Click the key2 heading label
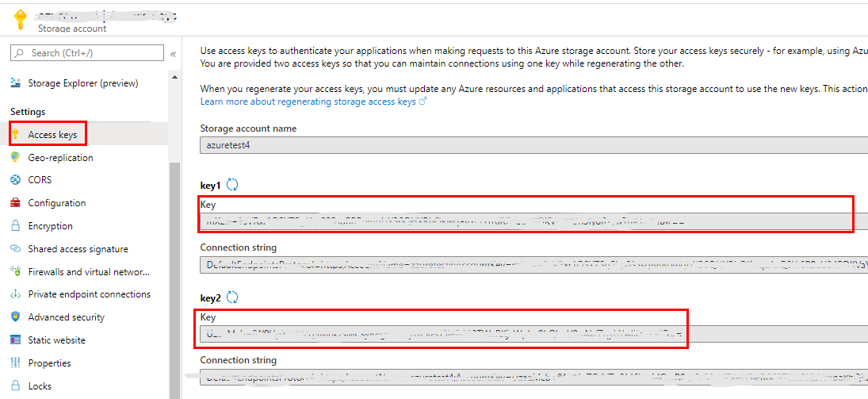 pyautogui.click(x=210, y=298)
